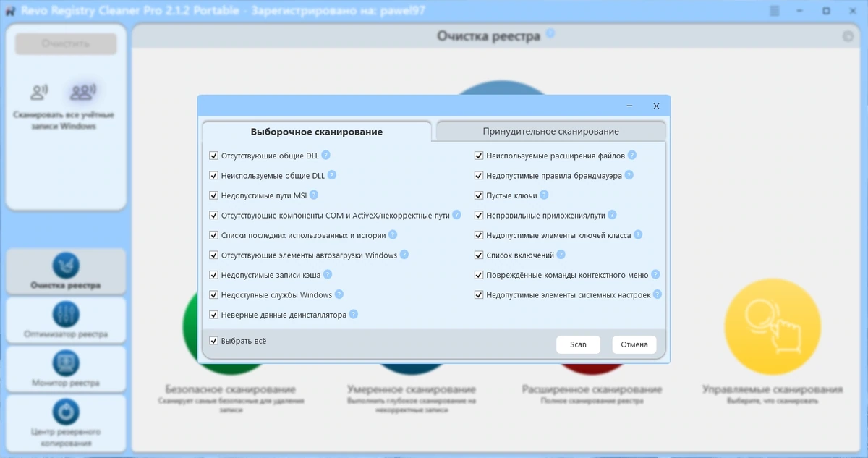Image resolution: width=868 pixels, height=458 pixels.
Task: Show help for Список включений
Action: pos(561,255)
